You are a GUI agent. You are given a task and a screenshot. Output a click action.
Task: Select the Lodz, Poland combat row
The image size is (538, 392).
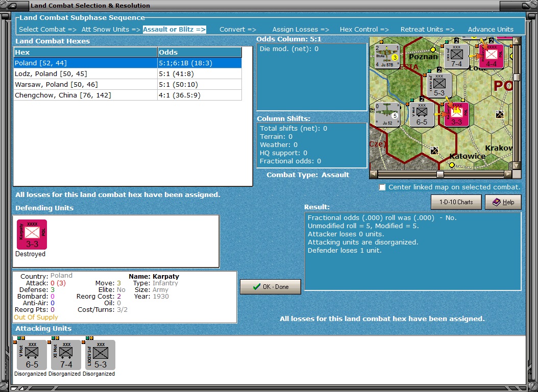[128, 73]
